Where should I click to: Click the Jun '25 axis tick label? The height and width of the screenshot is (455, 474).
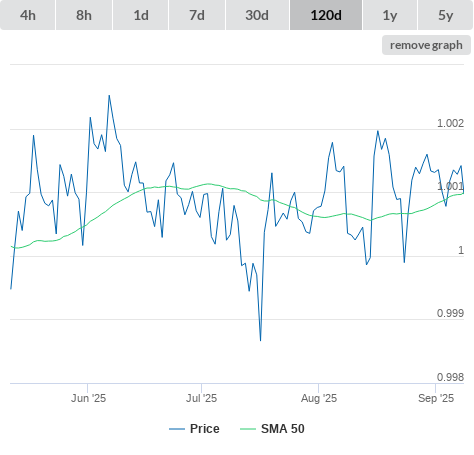(x=88, y=398)
